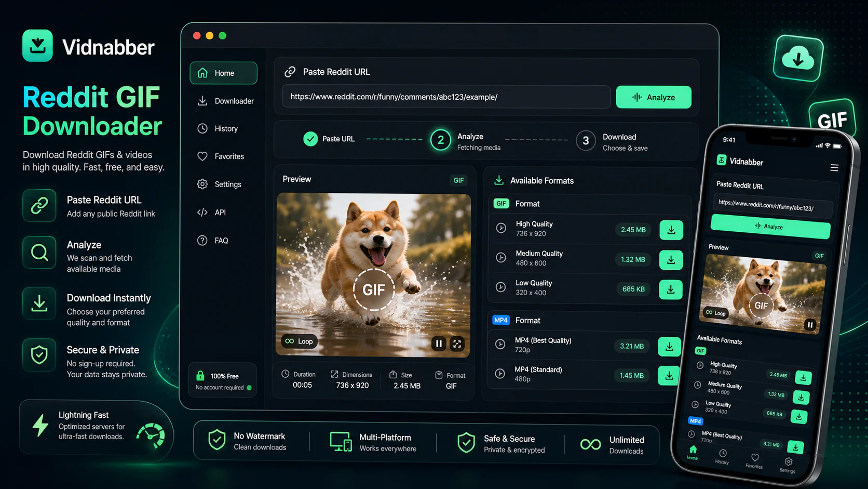
Task: Download MP4 (Best Quality) 720p
Action: tap(669, 346)
